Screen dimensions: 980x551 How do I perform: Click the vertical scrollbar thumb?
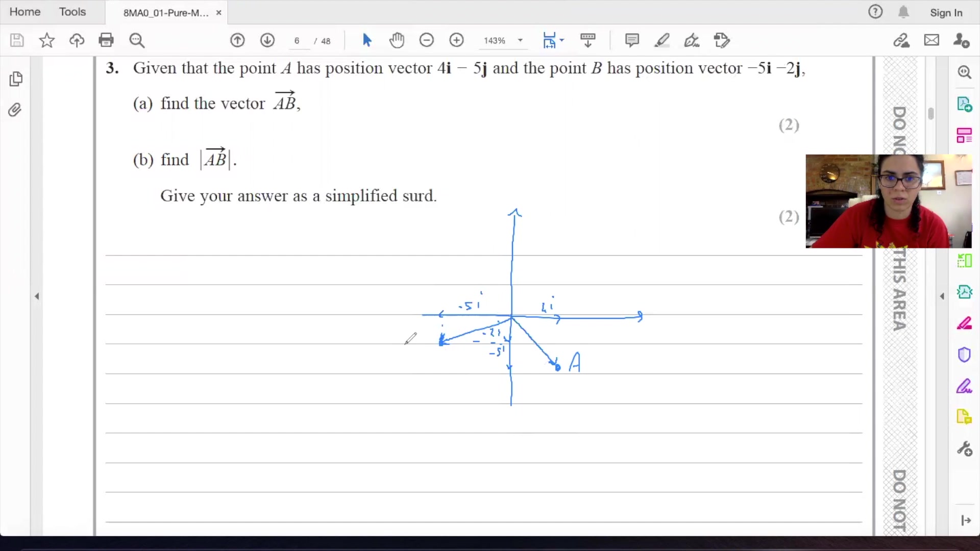(931, 113)
